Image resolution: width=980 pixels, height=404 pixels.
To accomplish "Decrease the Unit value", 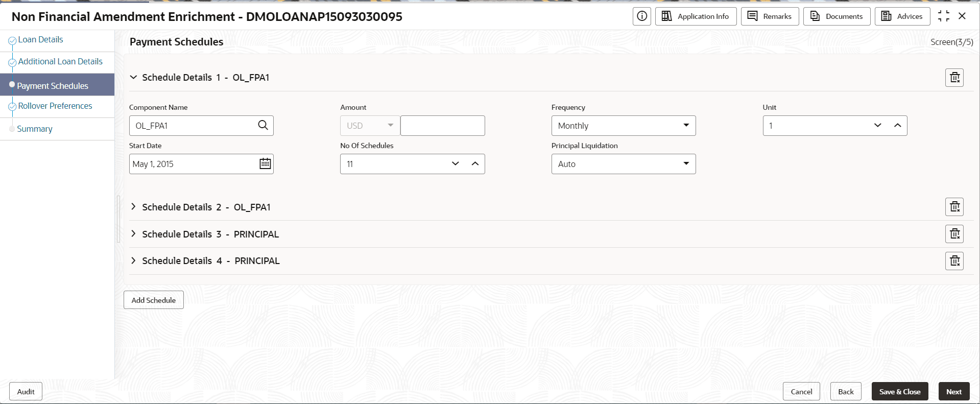I will point(878,126).
